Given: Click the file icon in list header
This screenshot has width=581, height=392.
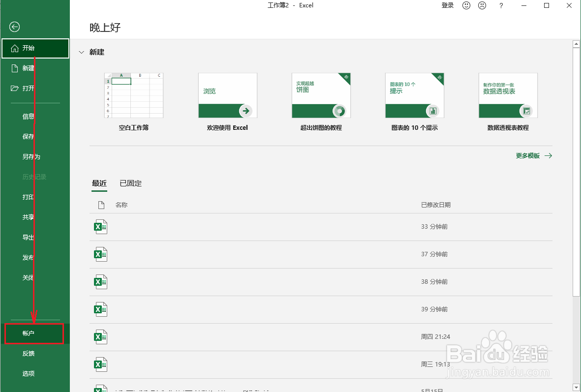Looking at the screenshot, I should coord(101,205).
